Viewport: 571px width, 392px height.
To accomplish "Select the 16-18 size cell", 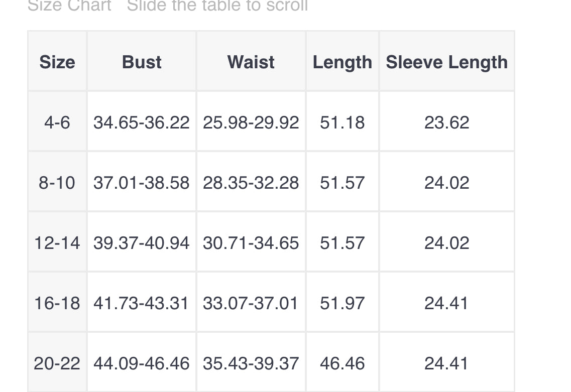I will point(57,303).
